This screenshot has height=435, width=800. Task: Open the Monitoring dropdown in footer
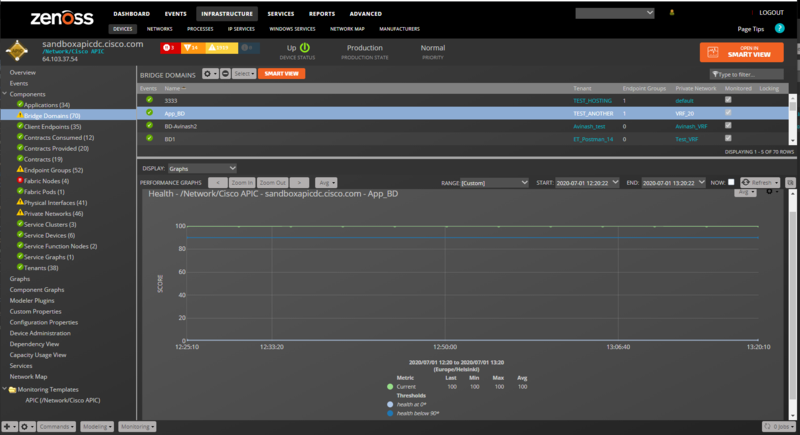[x=137, y=426]
